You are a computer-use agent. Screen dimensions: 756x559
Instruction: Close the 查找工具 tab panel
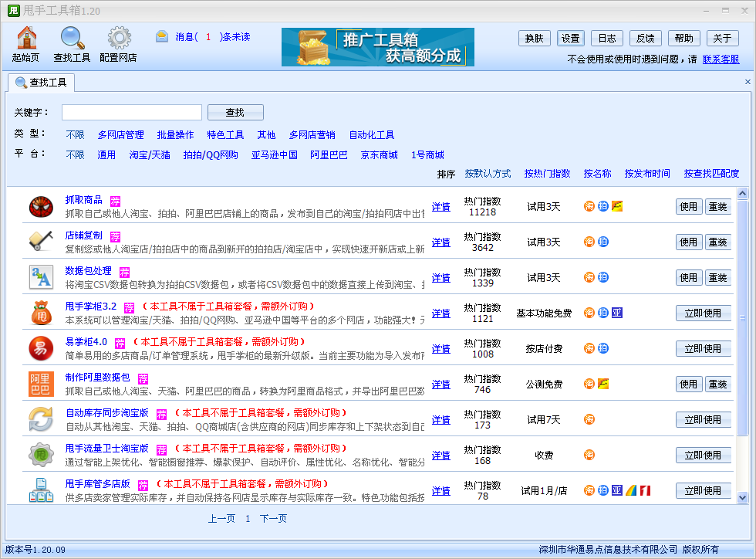coord(748,82)
